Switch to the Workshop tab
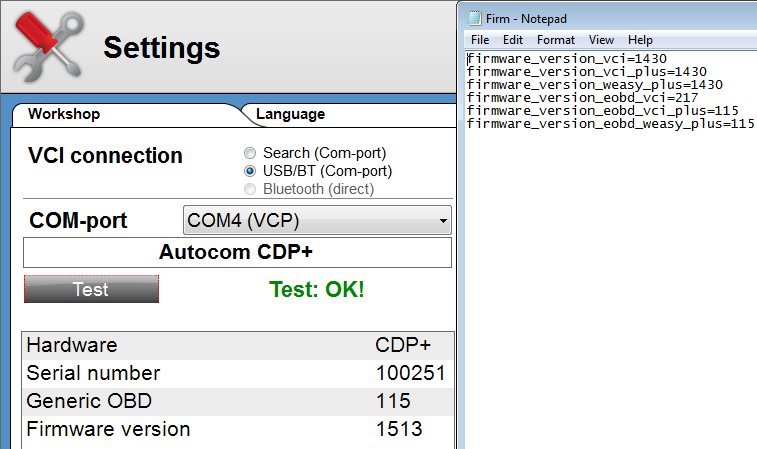Image resolution: width=757 pixels, height=449 pixels. [64, 114]
